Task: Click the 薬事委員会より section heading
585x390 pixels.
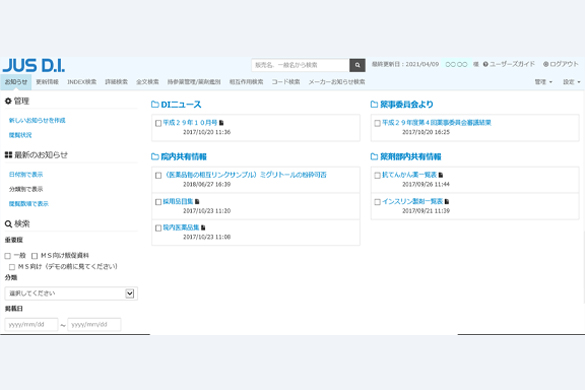Action: click(x=407, y=104)
